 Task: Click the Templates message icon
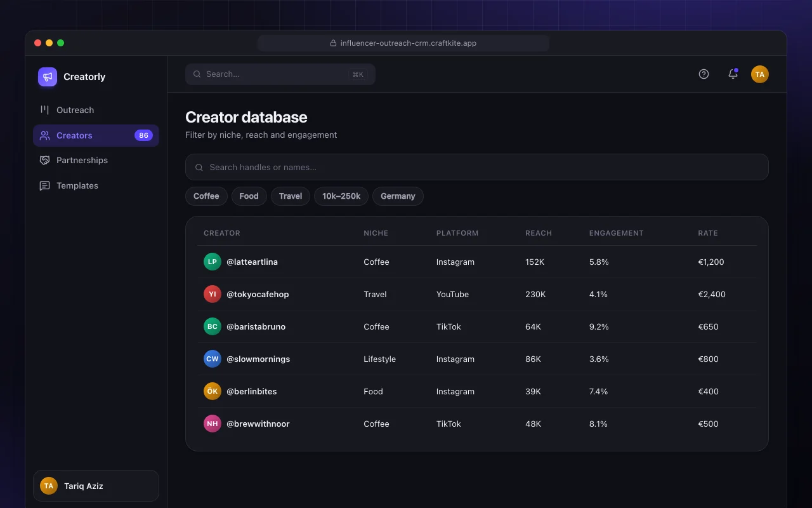(x=44, y=185)
